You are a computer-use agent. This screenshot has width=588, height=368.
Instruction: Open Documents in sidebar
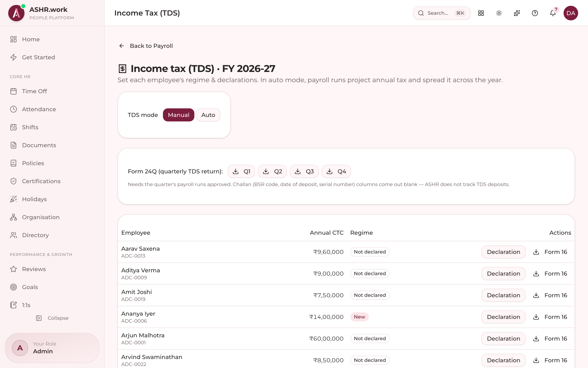(x=52, y=145)
